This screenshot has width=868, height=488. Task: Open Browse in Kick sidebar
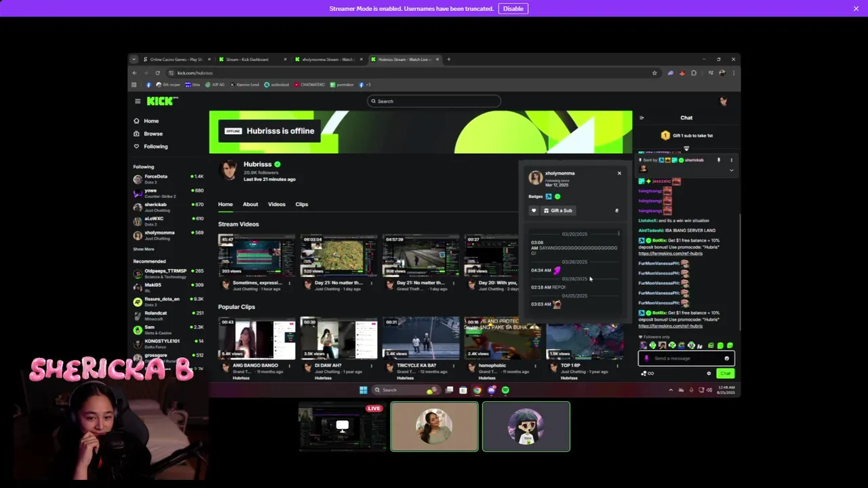point(153,134)
